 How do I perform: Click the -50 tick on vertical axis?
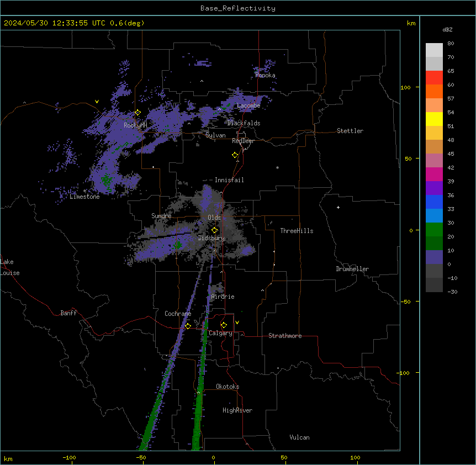point(405,302)
